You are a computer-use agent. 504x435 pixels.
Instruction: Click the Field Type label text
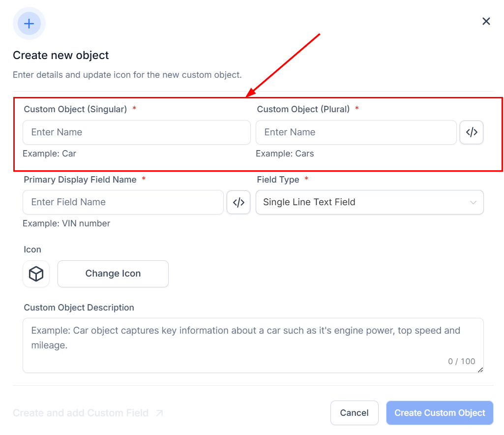click(278, 180)
